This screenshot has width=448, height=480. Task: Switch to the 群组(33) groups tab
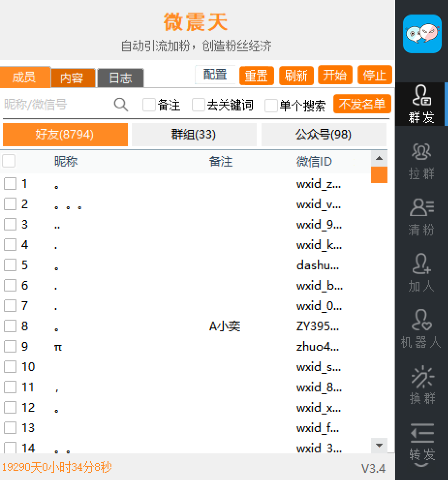194,134
